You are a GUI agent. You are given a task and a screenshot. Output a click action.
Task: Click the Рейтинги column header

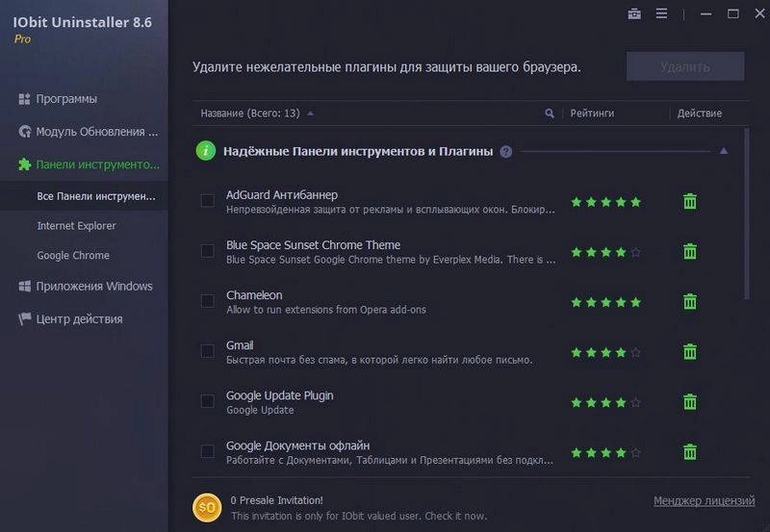click(592, 114)
